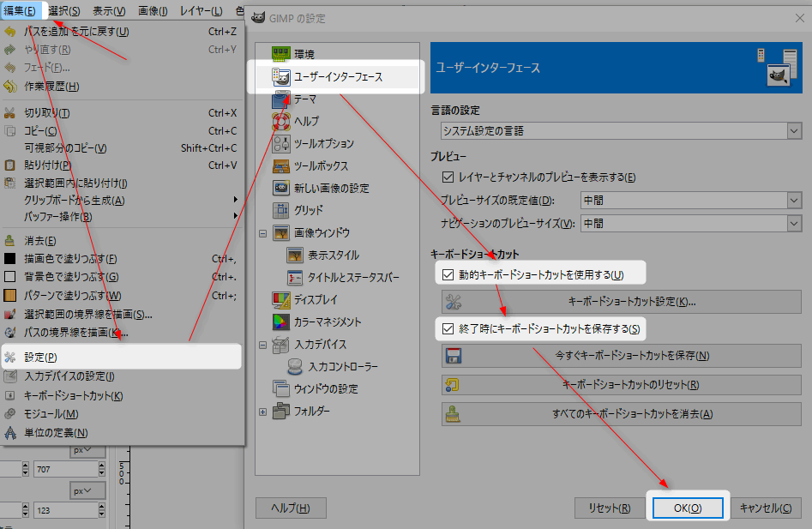Viewport: 812px width, 529px height.
Task: Open the px unit dropdown above the 707 field
Action: (x=87, y=450)
